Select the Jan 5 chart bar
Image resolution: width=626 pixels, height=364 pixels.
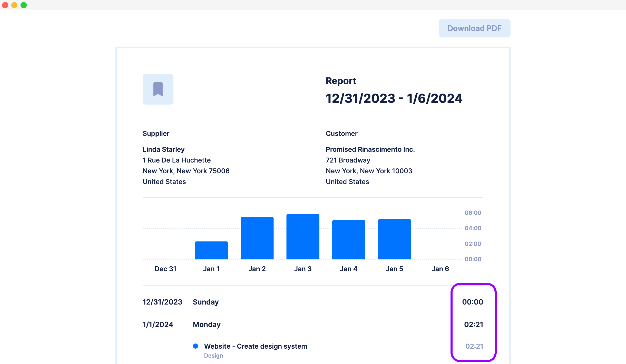click(x=394, y=239)
